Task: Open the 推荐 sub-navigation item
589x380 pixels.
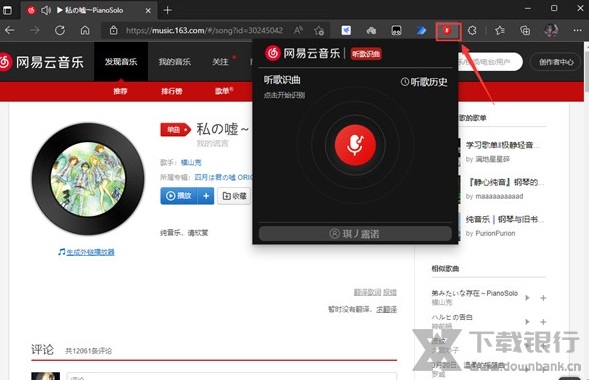Action: (x=120, y=91)
